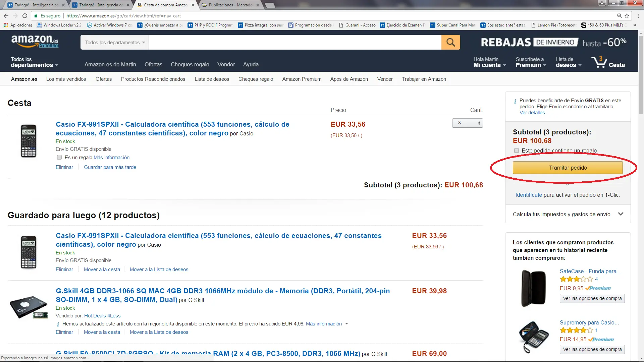Image resolution: width=644 pixels, height=362 pixels.
Task: Open the quantity selector showing 3
Action: 467,123
